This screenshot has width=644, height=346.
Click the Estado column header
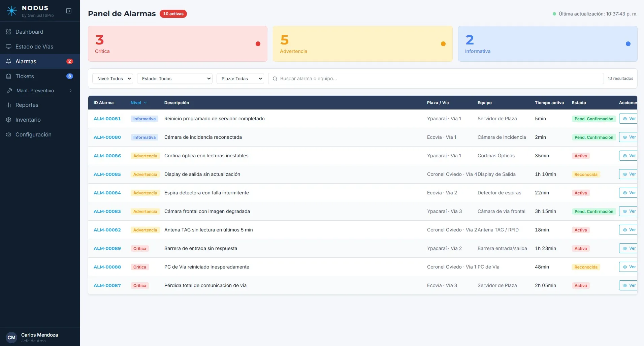pyautogui.click(x=579, y=103)
